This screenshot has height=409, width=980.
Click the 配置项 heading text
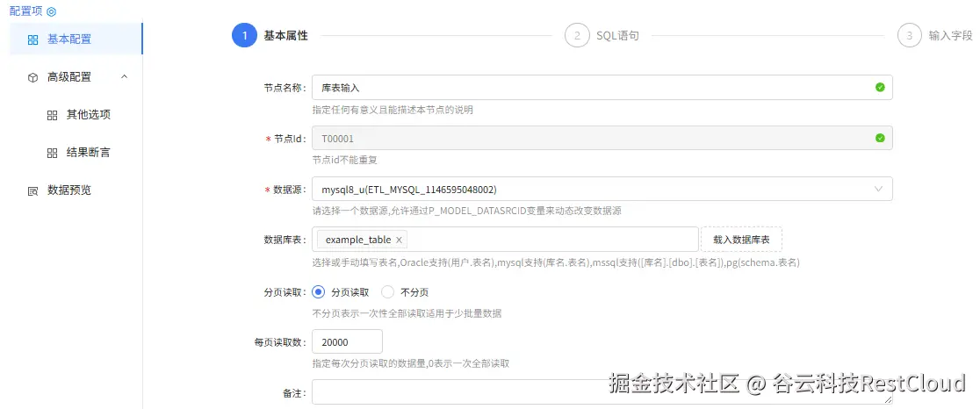26,11
